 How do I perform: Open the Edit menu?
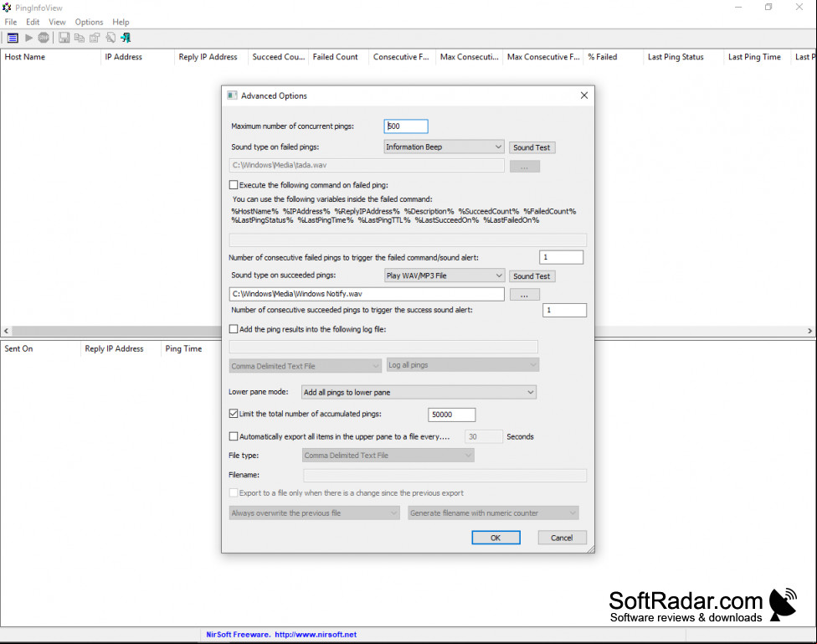pos(33,22)
